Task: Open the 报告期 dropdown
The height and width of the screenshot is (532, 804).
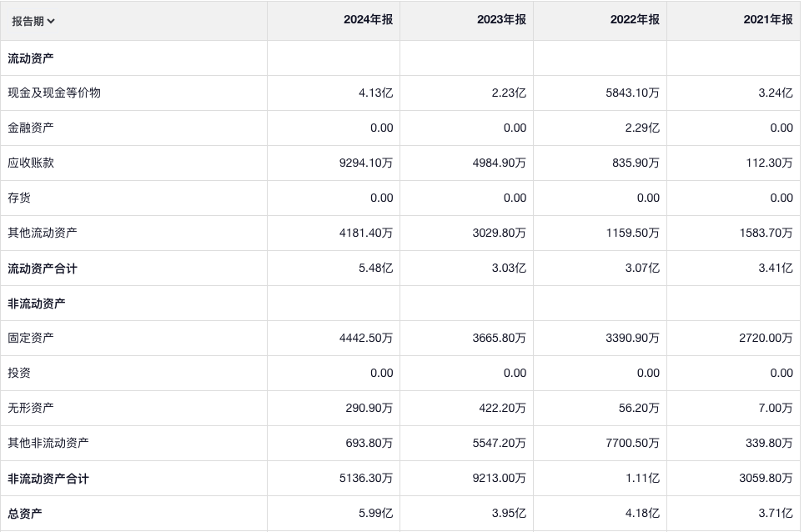Action: (33, 21)
